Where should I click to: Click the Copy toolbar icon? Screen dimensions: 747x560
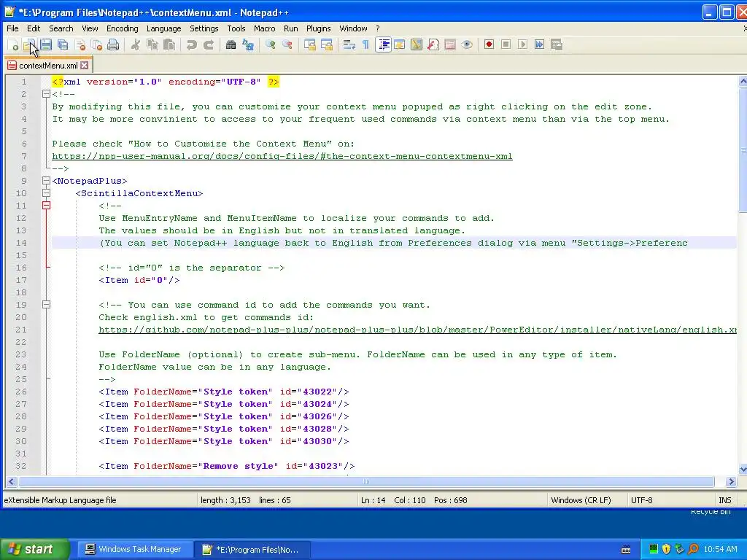152,44
